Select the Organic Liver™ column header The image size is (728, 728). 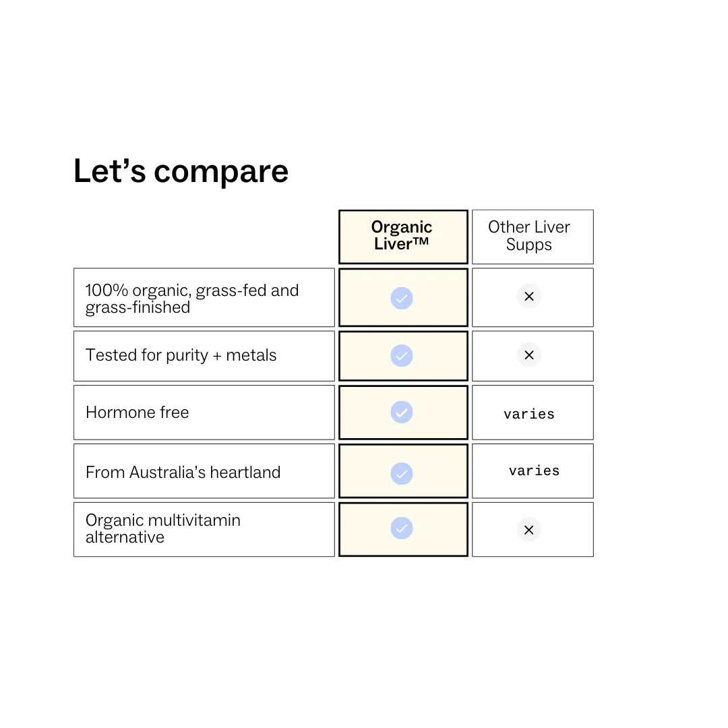point(402,236)
